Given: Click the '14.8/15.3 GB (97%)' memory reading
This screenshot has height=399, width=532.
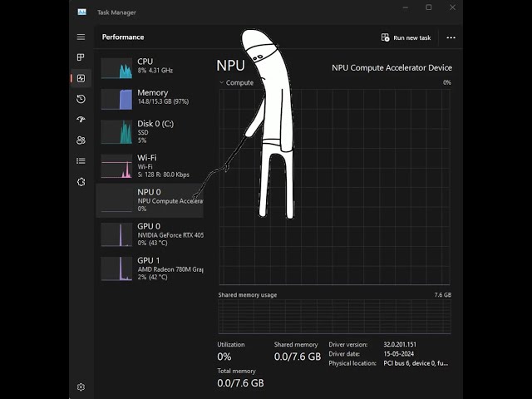Looking at the screenshot, I should pyautogui.click(x=163, y=101).
